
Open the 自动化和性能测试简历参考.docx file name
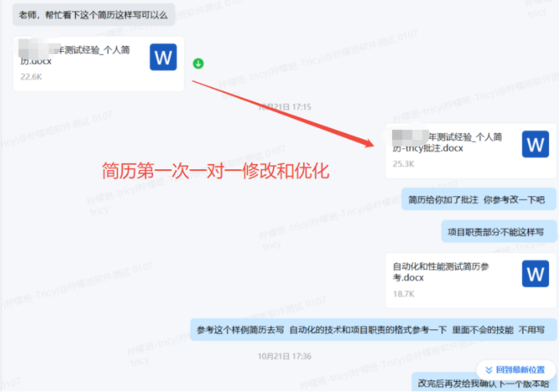tap(441, 271)
